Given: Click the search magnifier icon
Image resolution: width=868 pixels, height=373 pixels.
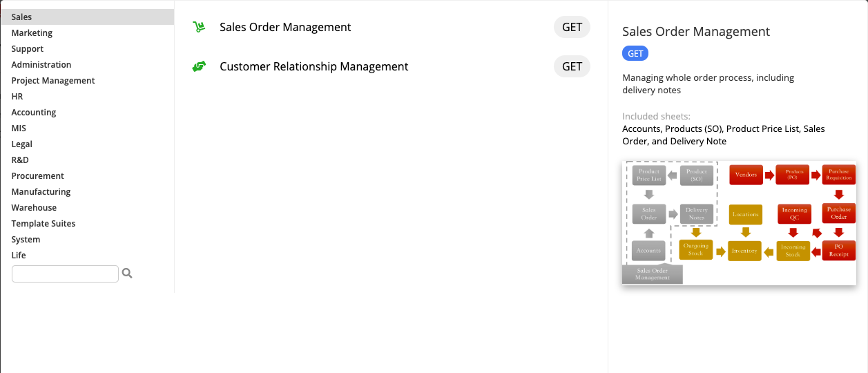Looking at the screenshot, I should coord(127,274).
